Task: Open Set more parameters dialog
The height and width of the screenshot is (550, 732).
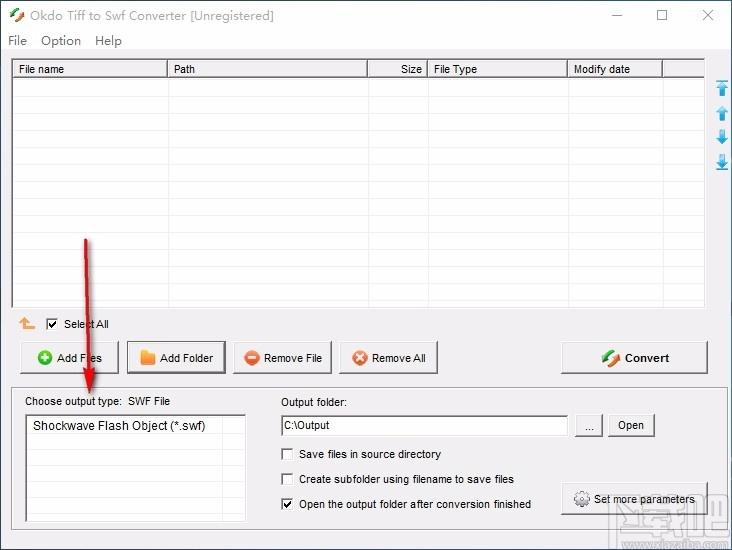Action: click(634, 499)
